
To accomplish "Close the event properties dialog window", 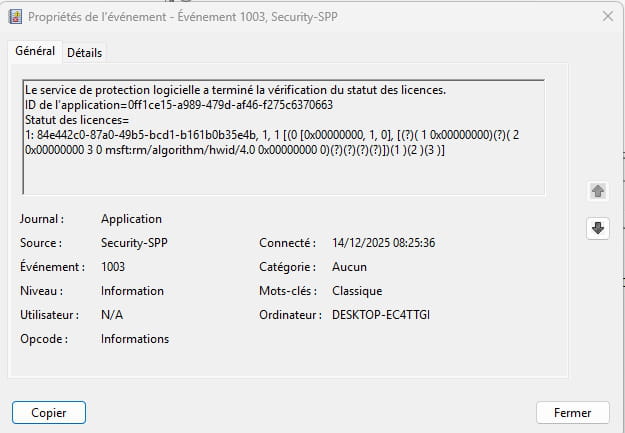I will (x=607, y=16).
